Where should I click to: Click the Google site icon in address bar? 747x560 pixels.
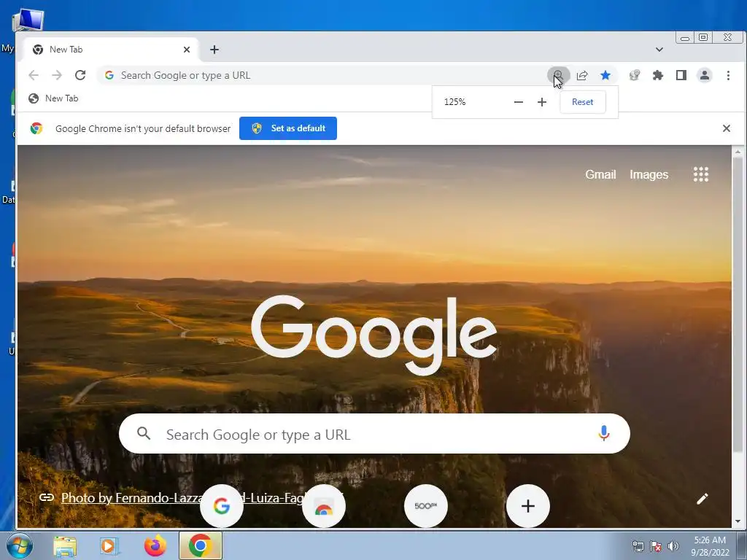coord(109,75)
